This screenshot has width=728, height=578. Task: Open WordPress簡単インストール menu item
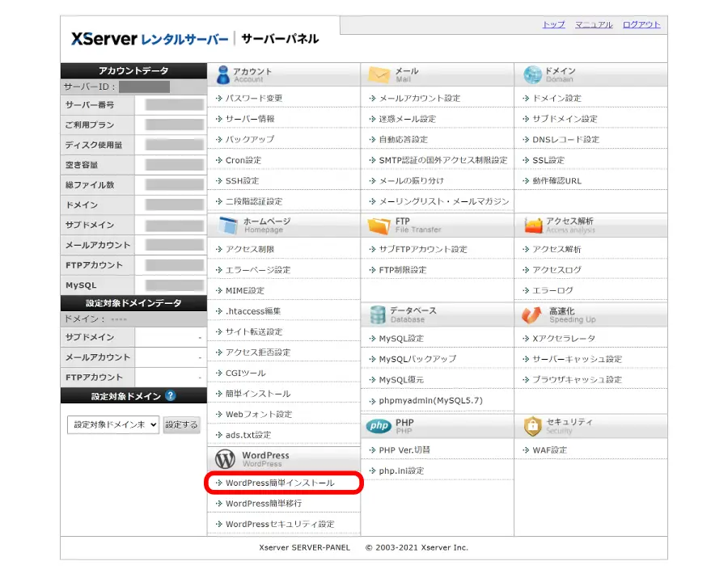click(x=279, y=483)
